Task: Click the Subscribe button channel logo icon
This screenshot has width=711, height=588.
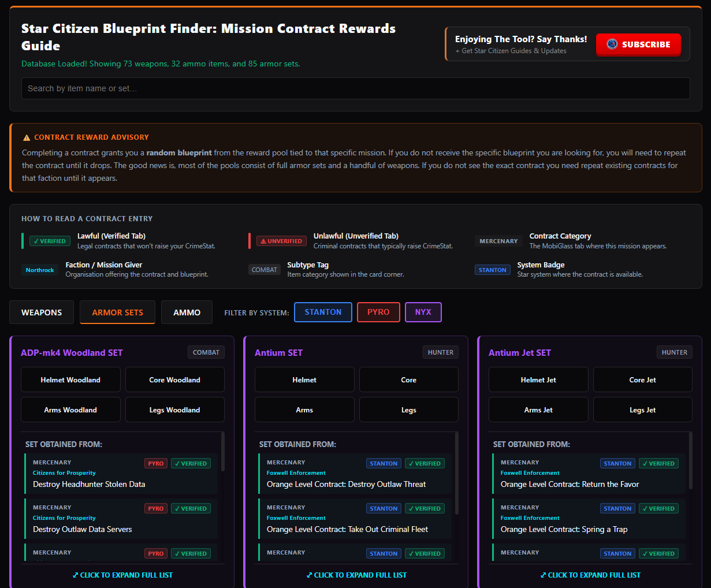Action: (x=612, y=44)
